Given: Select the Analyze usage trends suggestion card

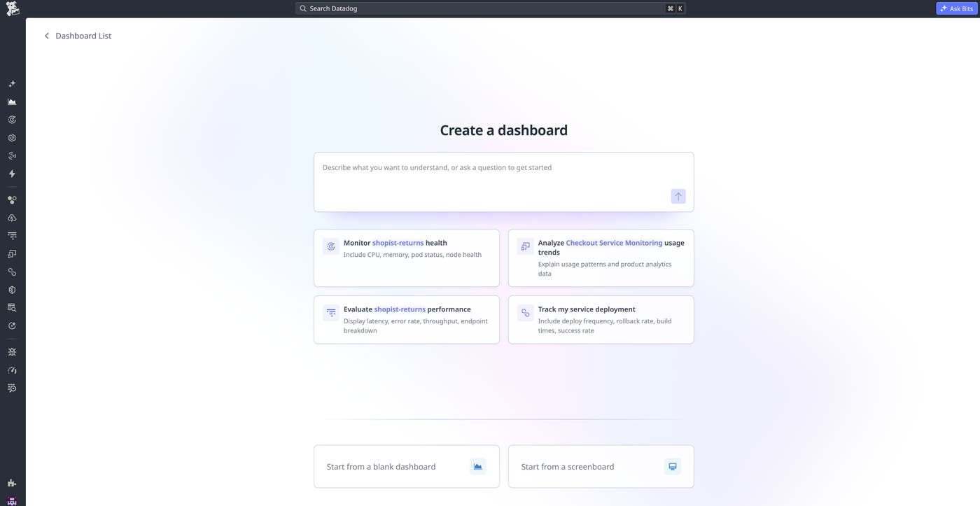Looking at the screenshot, I should pos(601,258).
